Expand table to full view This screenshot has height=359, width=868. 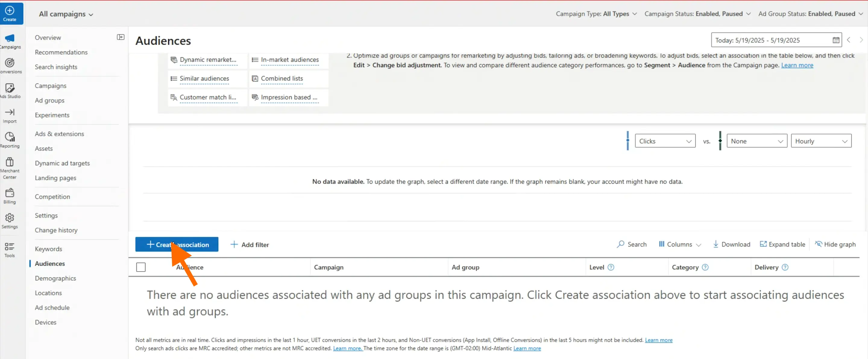[x=782, y=244]
